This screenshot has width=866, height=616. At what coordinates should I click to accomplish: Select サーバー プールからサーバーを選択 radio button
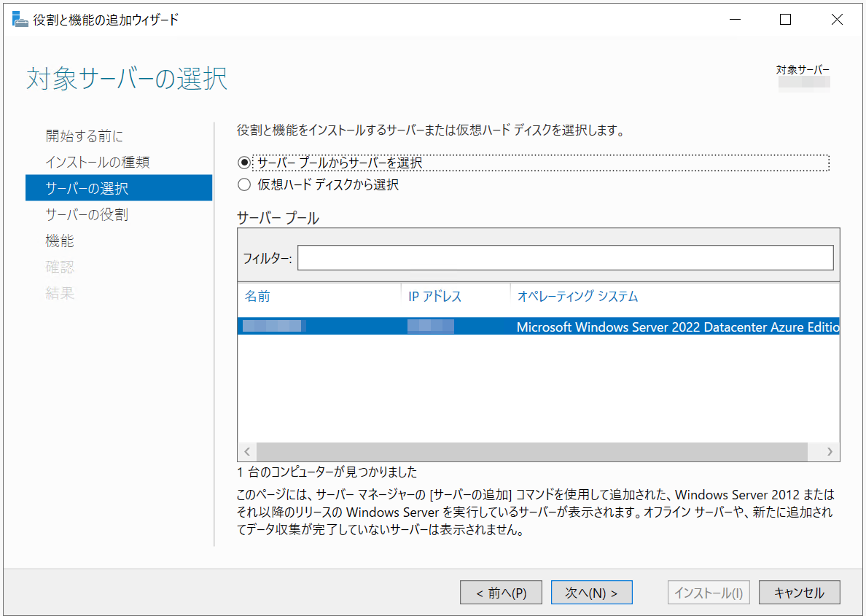(244, 163)
